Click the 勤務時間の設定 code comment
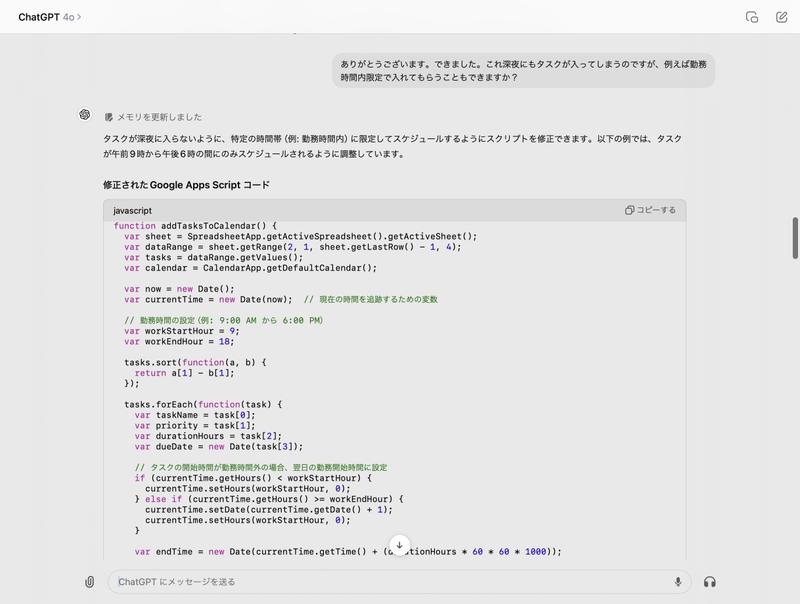This screenshot has height=604, width=800. click(x=223, y=320)
